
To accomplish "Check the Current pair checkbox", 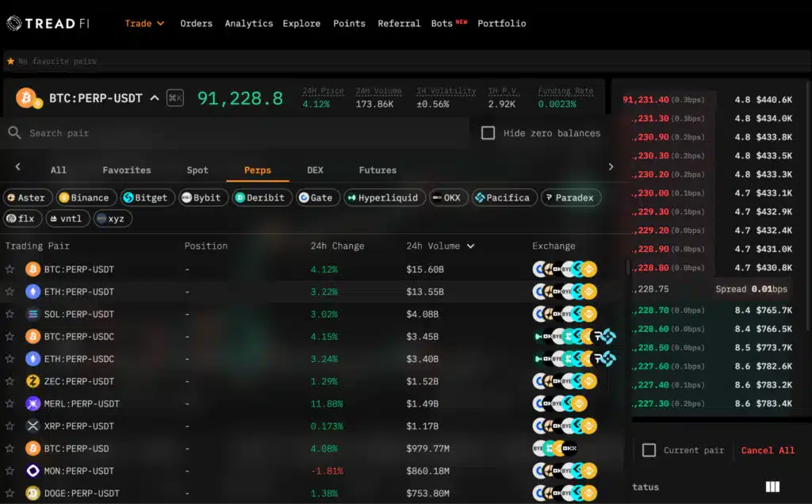I will pos(648,449).
